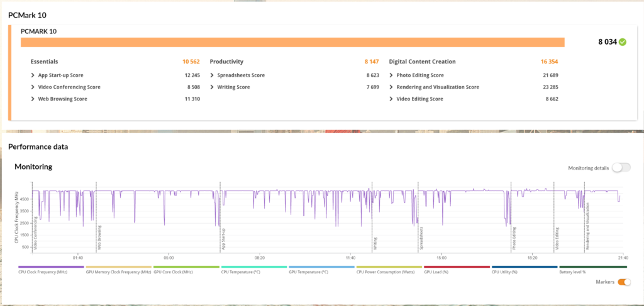The height and width of the screenshot is (306, 644).
Task: Click the Web Browsing value 11 310
Action: click(x=192, y=99)
